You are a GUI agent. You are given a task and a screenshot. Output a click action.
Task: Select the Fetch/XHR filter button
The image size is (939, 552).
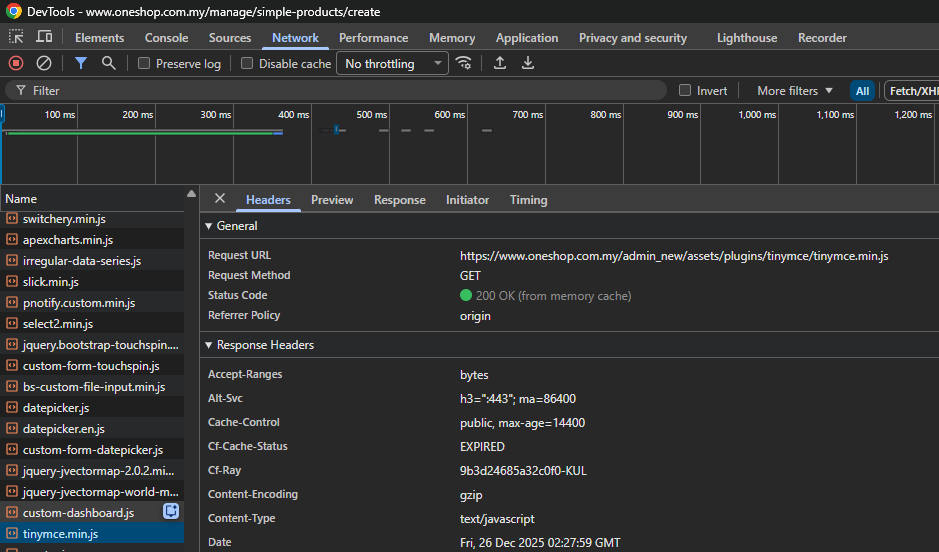pyautogui.click(x=913, y=91)
